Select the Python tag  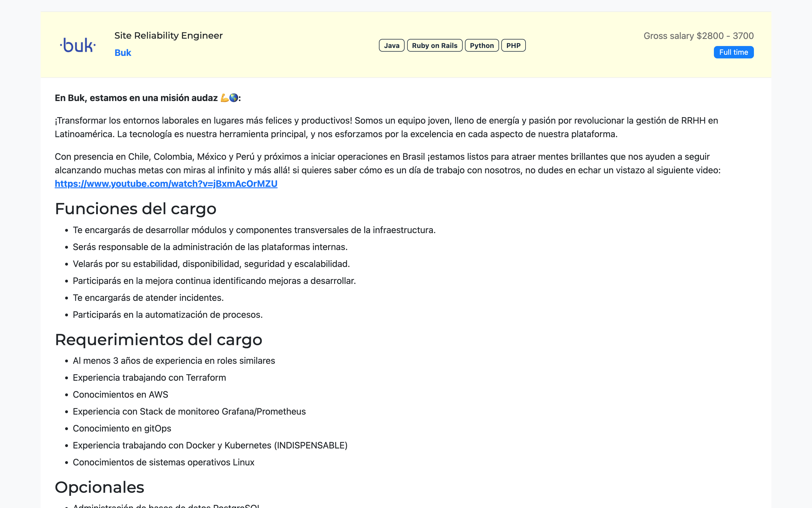(x=482, y=45)
